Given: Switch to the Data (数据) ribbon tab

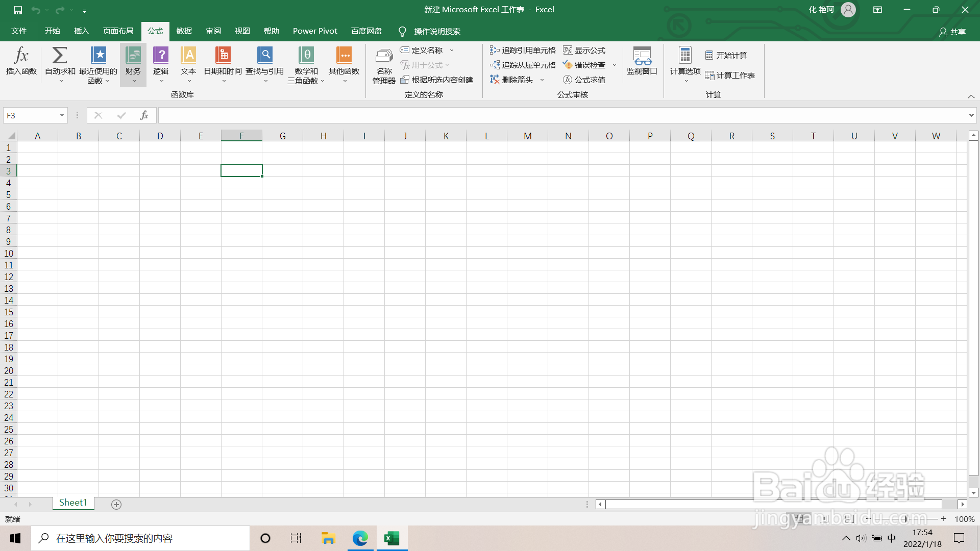Looking at the screenshot, I should click(184, 31).
